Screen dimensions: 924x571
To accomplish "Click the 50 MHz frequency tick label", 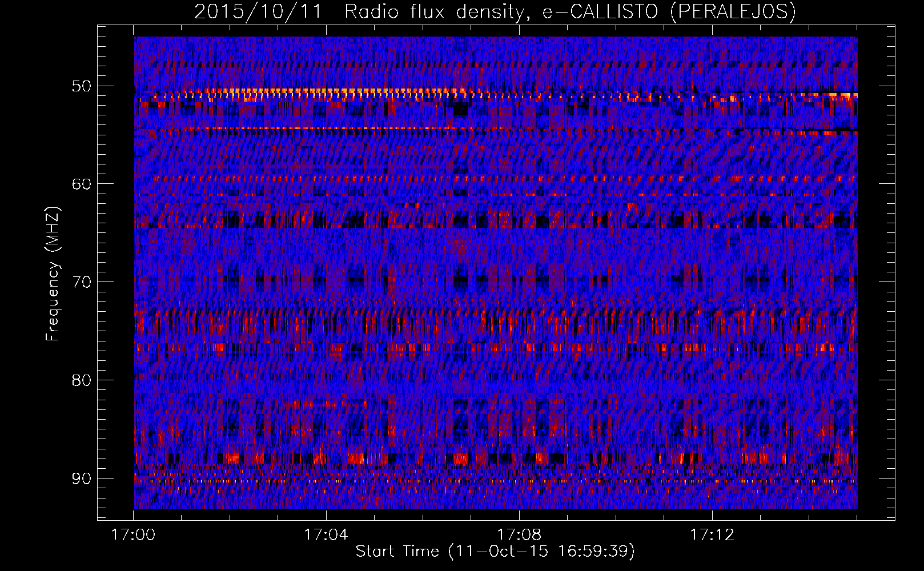I will point(82,86).
